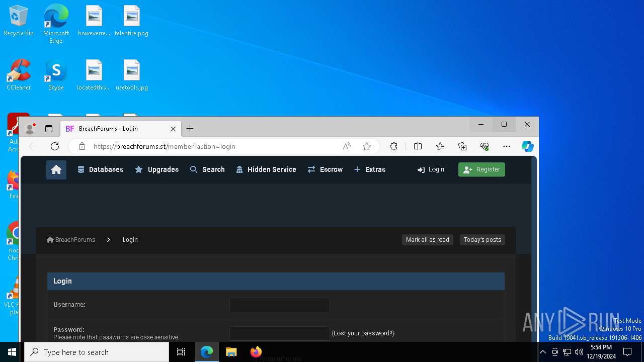644x362 pixels.
Task: Open the Recycle Bin desktop icon
Action: pyautogui.click(x=19, y=21)
